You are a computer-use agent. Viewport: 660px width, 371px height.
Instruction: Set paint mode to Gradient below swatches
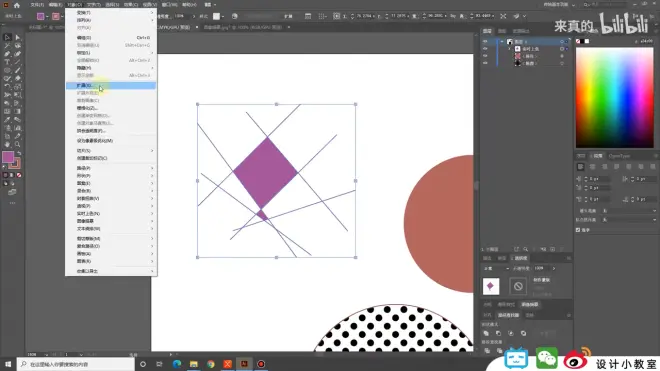point(12,175)
